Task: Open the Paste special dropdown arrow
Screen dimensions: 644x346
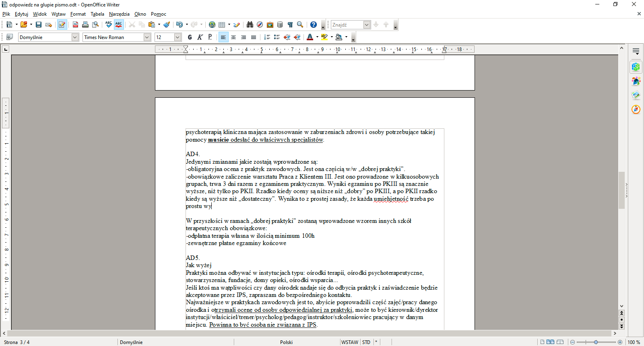Action: pos(159,25)
